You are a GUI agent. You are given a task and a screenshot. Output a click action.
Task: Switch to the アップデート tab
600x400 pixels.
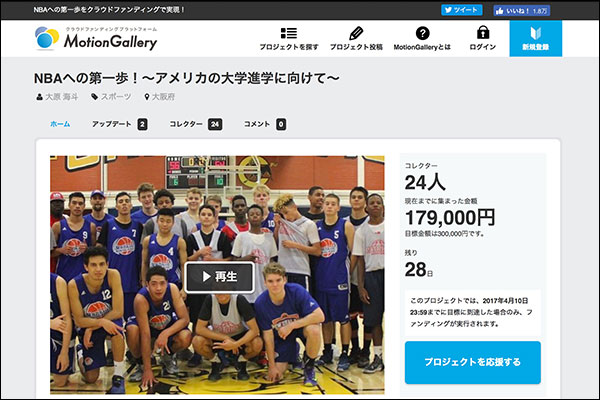[x=119, y=124]
